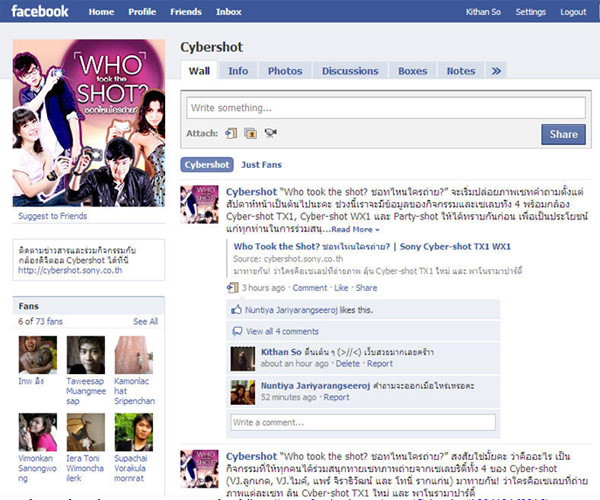Click the Cybershot name in the second post
The height and width of the screenshot is (500, 600).
click(251, 456)
